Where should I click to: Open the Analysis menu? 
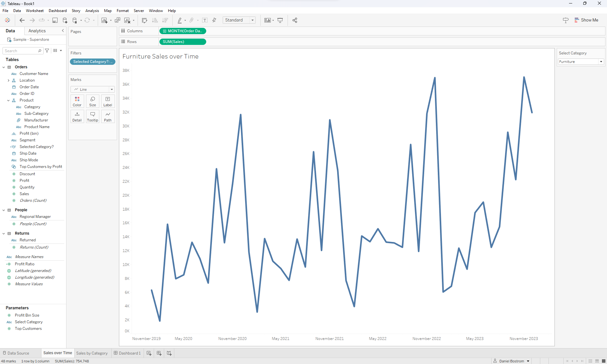pos(92,11)
